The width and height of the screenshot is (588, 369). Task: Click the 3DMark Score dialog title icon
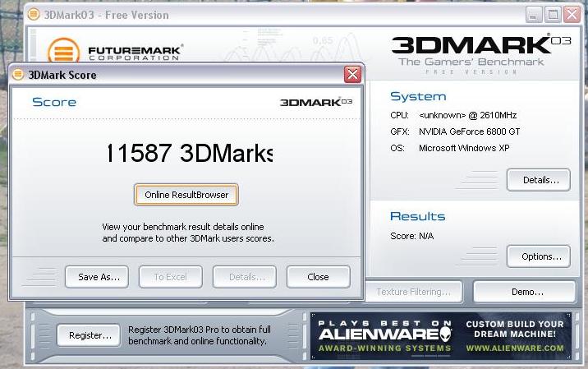click(x=17, y=74)
